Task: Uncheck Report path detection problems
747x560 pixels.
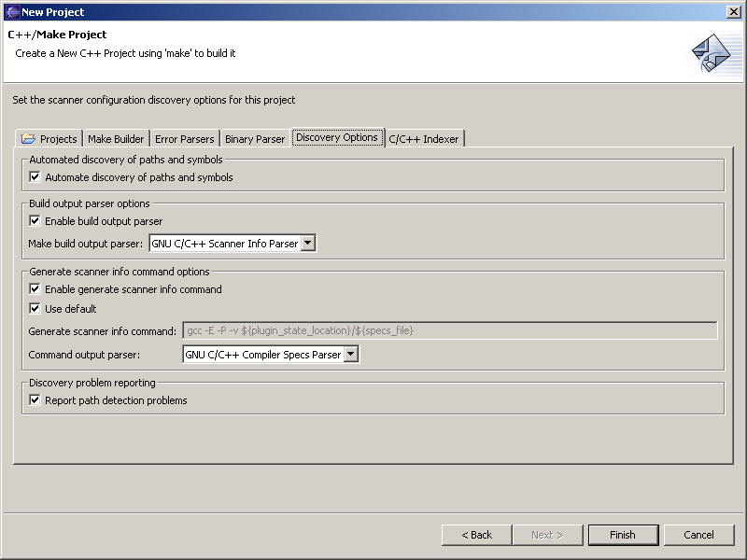Action: click(35, 400)
